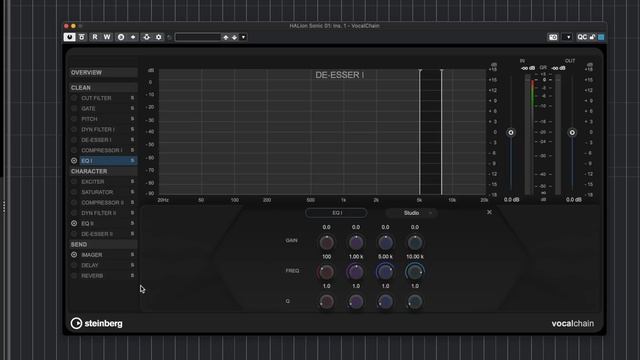Image resolution: width=640 pixels, height=360 pixels.
Task: Select the DYN FILTER I module
Action: [98, 130]
